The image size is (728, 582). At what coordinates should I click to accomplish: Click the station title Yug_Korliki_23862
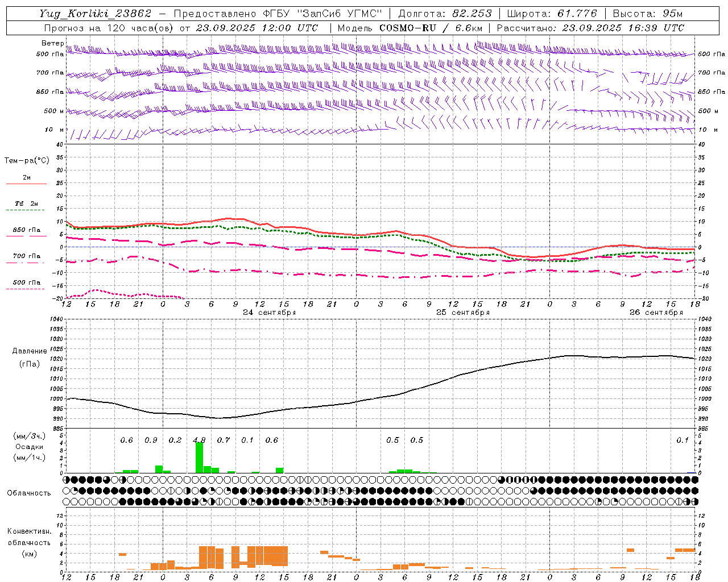[96, 14]
